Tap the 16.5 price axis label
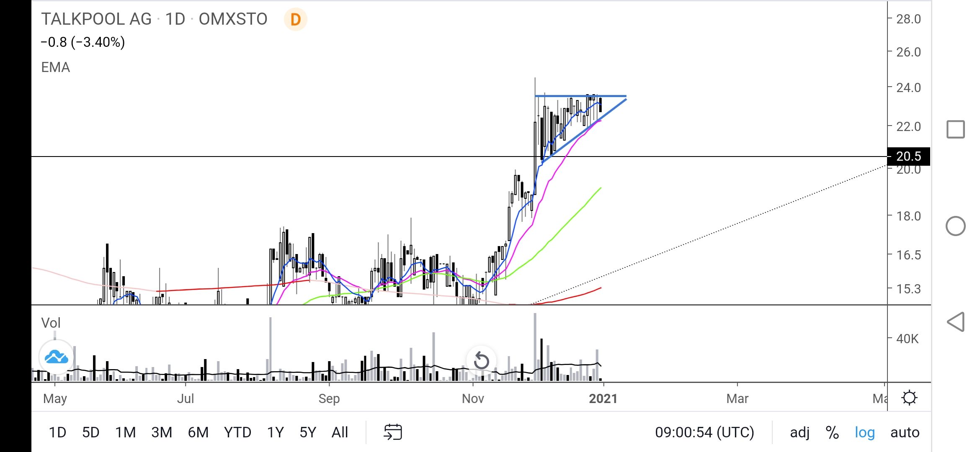 pos(908,255)
